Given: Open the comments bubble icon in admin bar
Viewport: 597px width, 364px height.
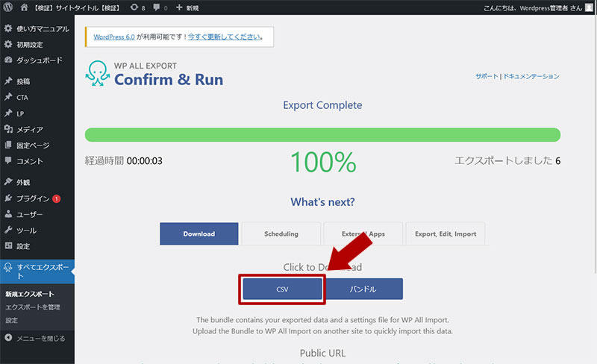Looking at the screenshot, I should click(157, 7).
